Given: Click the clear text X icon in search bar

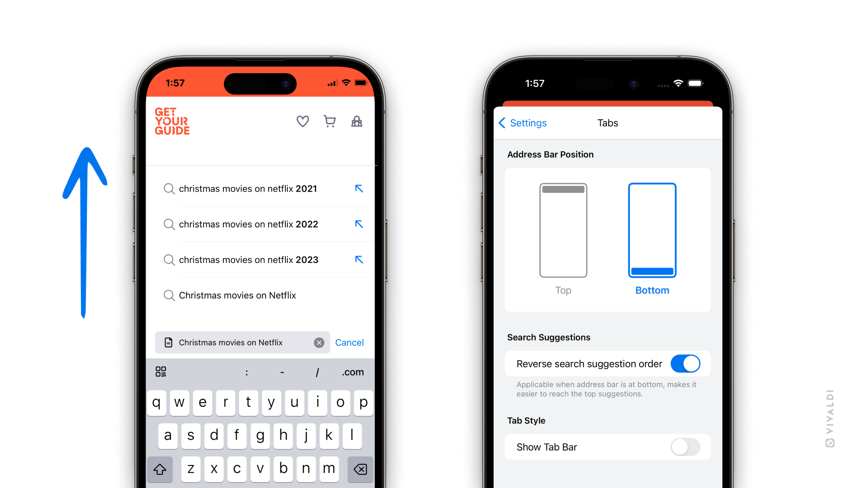Looking at the screenshot, I should click(x=320, y=342).
